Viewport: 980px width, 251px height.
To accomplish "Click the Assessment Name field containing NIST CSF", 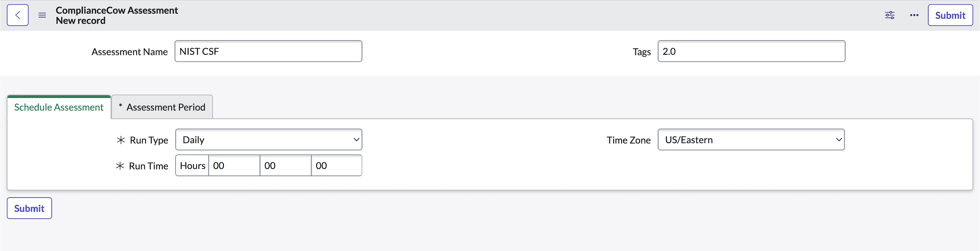I will [268, 51].
